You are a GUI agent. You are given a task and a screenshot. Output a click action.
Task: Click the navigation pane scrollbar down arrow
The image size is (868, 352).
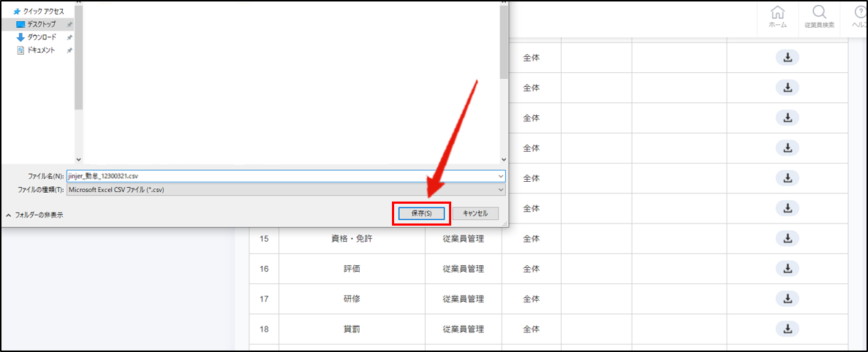[x=78, y=159]
